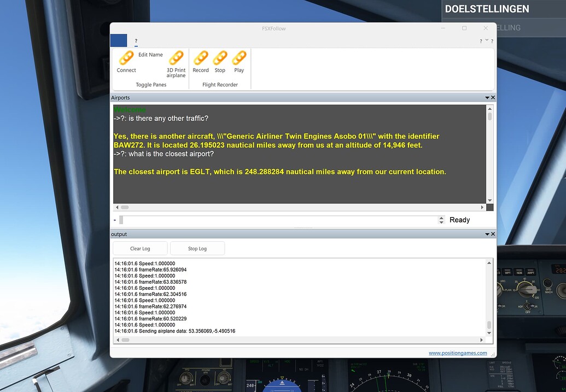Open the www.positiongames.com link

tap(458, 353)
